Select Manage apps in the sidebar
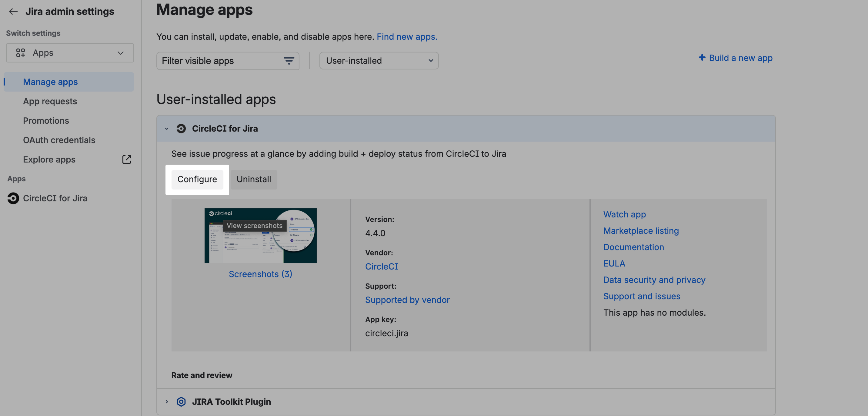This screenshot has width=868, height=416. click(x=68, y=82)
